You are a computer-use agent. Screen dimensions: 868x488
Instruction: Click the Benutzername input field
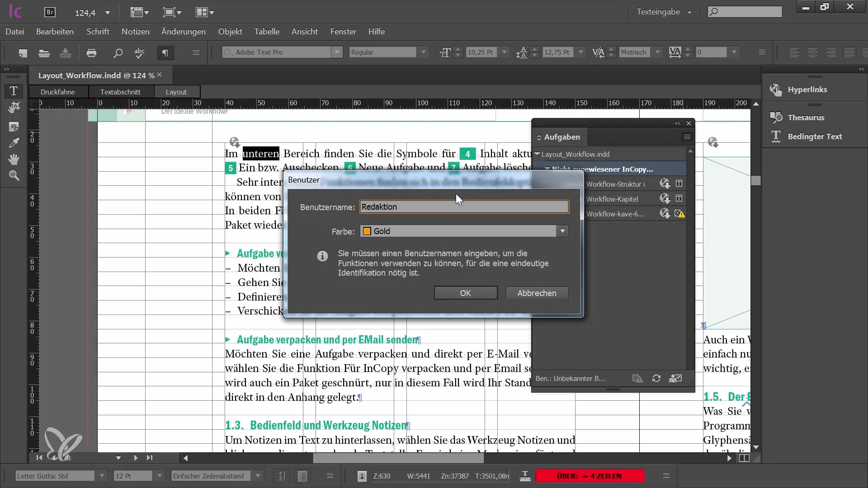click(466, 207)
